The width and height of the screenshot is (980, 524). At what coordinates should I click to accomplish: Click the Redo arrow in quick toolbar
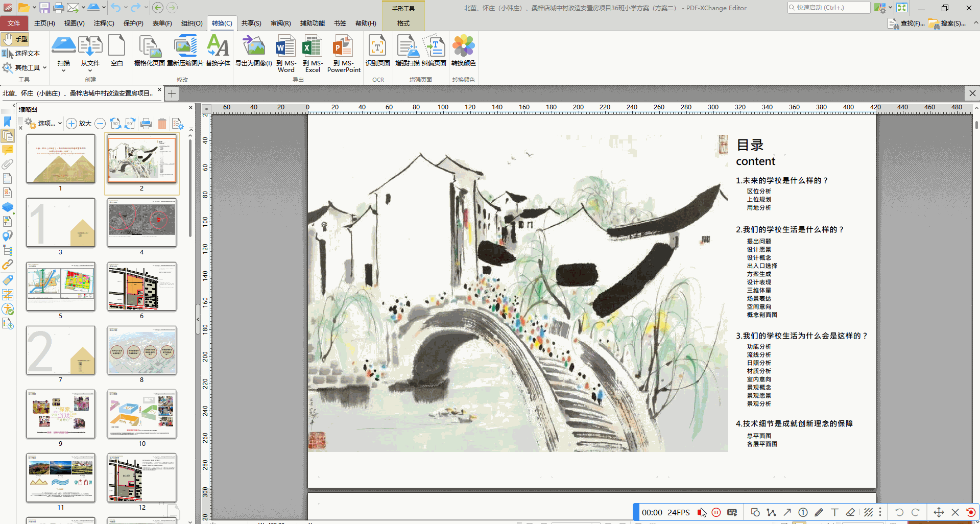[135, 8]
